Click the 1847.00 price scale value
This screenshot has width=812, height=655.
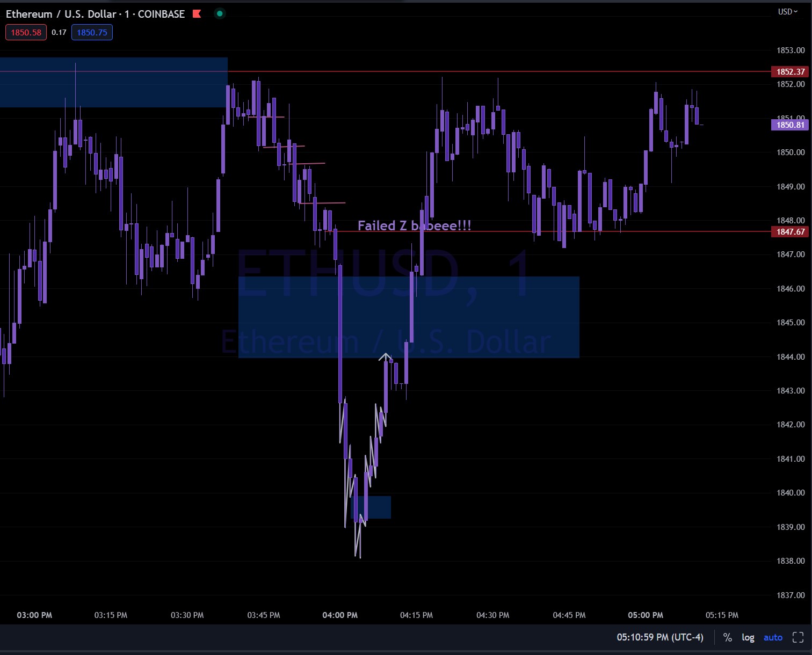[x=791, y=254]
